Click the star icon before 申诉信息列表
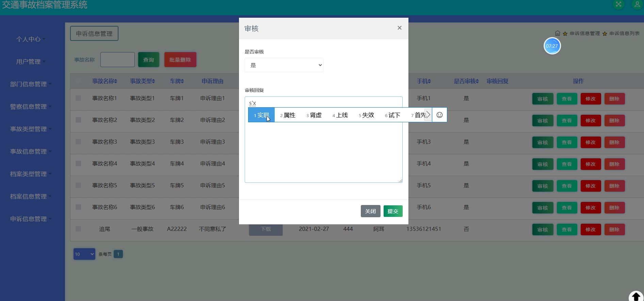This screenshot has width=644, height=301. tap(605, 34)
